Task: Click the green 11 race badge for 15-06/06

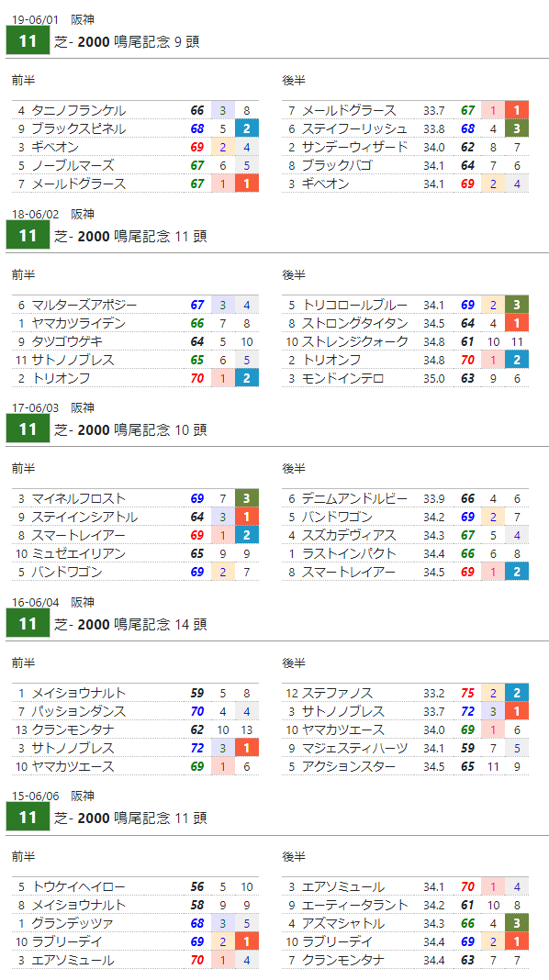Action: point(28,818)
